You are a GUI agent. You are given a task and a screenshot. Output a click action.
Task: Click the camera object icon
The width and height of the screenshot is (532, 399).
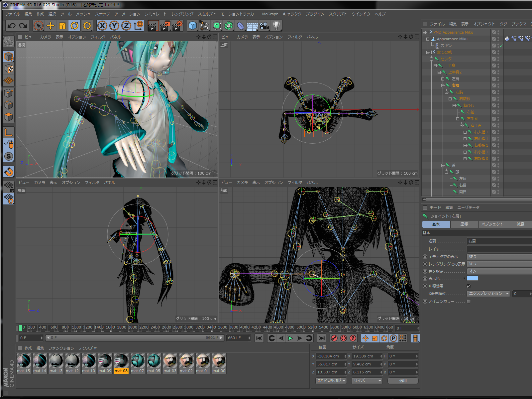click(x=265, y=26)
